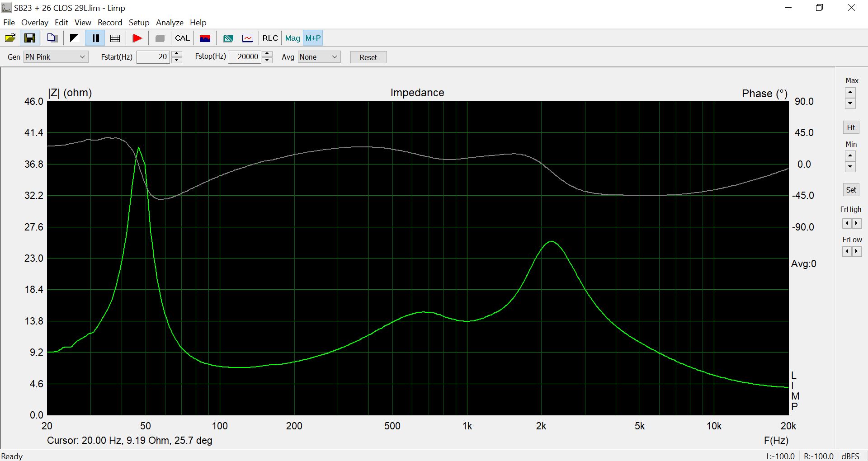The height and width of the screenshot is (461, 868).
Task: Toggle the pause measurement button
Action: point(95,38)
